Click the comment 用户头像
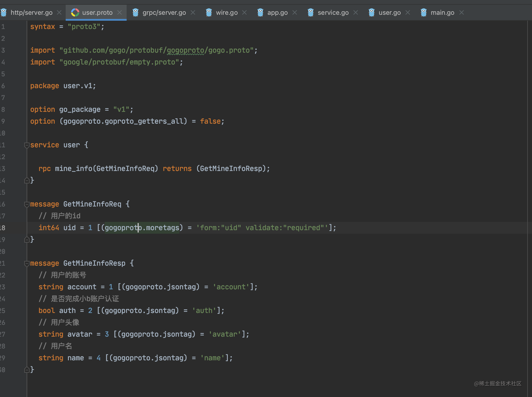The height and width of the screenshot is (397, 532). 59,322
